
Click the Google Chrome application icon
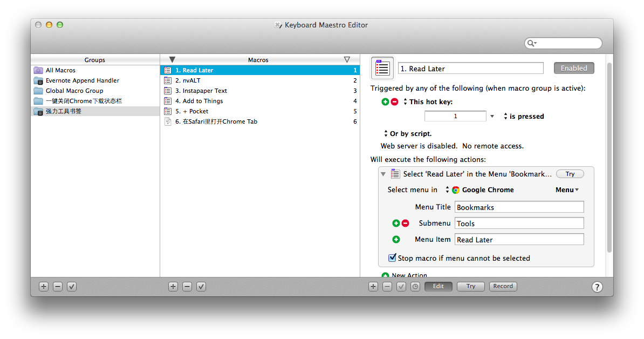pos(455,190)
